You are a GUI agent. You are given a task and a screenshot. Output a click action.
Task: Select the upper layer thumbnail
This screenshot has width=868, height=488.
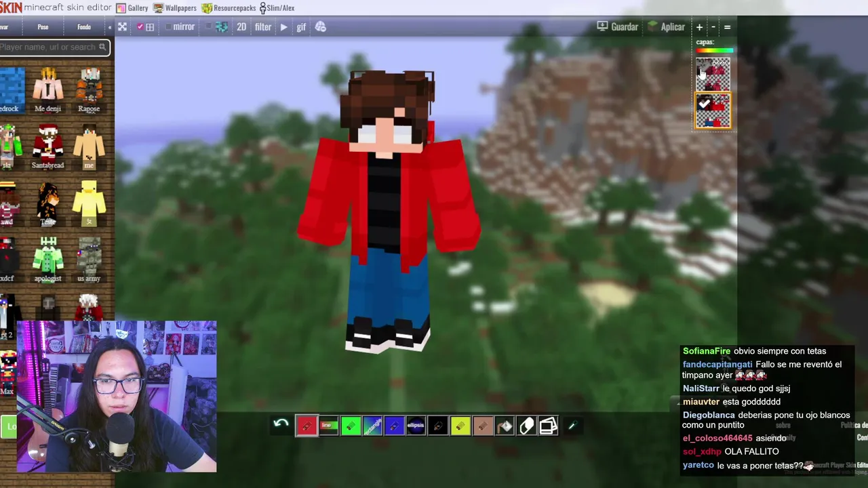pos(713,75)
